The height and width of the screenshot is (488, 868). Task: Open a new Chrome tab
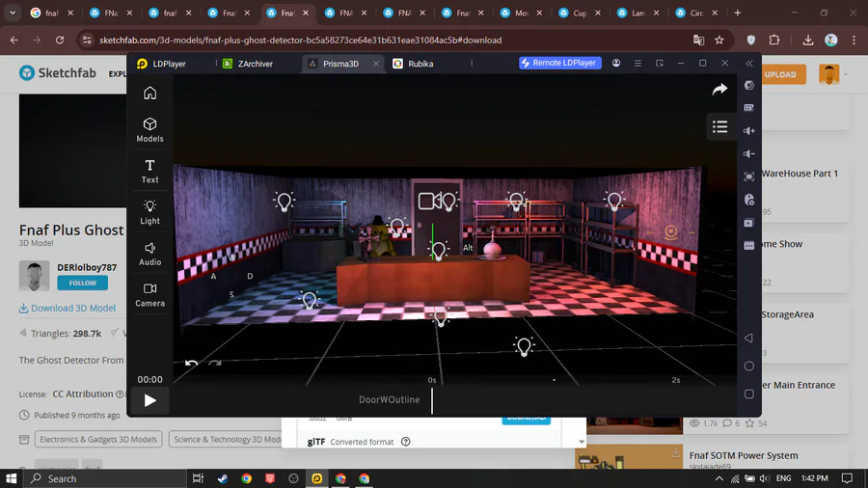click(x=738, y=13)
